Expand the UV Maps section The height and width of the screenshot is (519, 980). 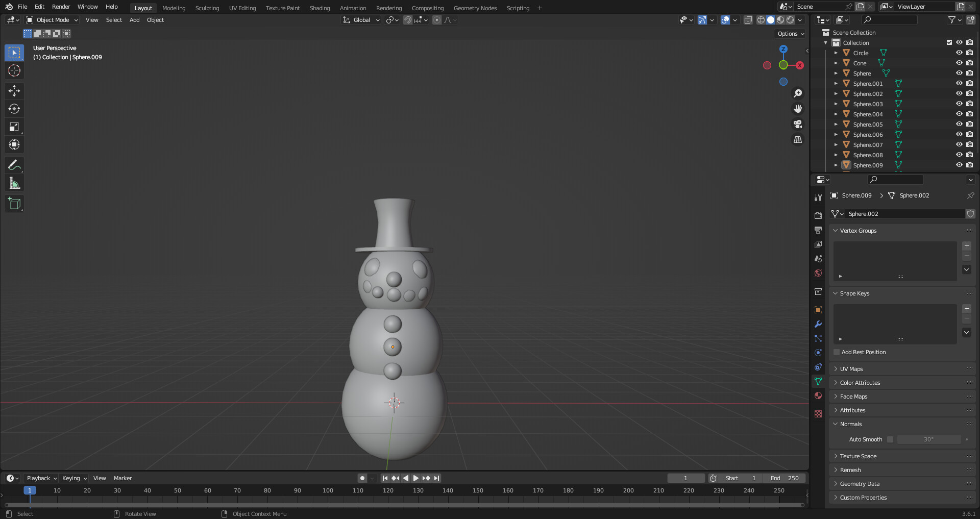(850, 368)
